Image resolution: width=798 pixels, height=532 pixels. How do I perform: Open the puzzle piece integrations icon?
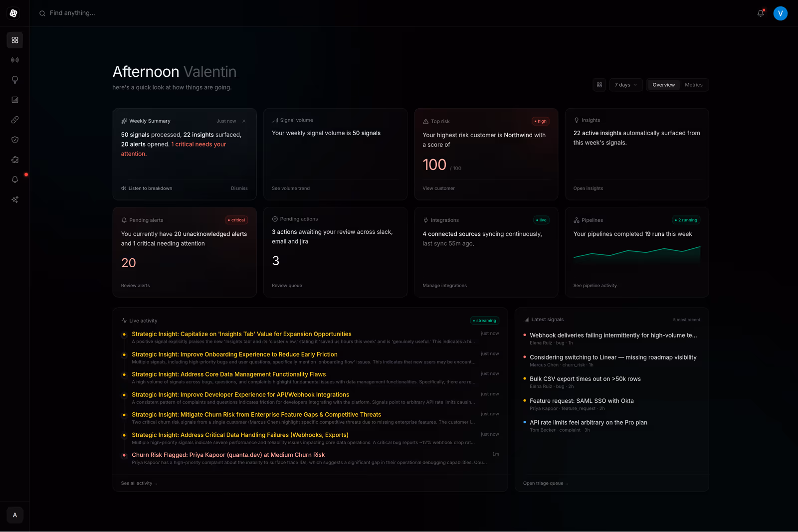15,160
